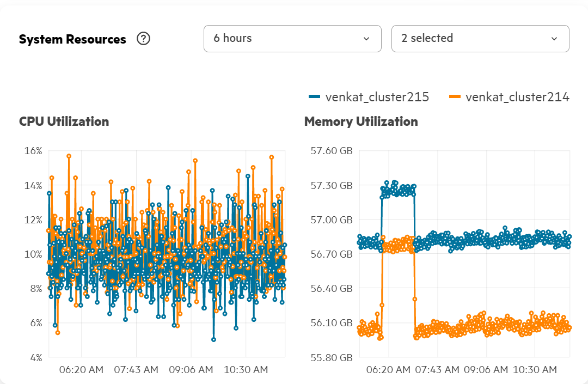This screenshot has width=588, height=384.
Task: Click the CPU Utilization chart title
Action: pos(64,121)
